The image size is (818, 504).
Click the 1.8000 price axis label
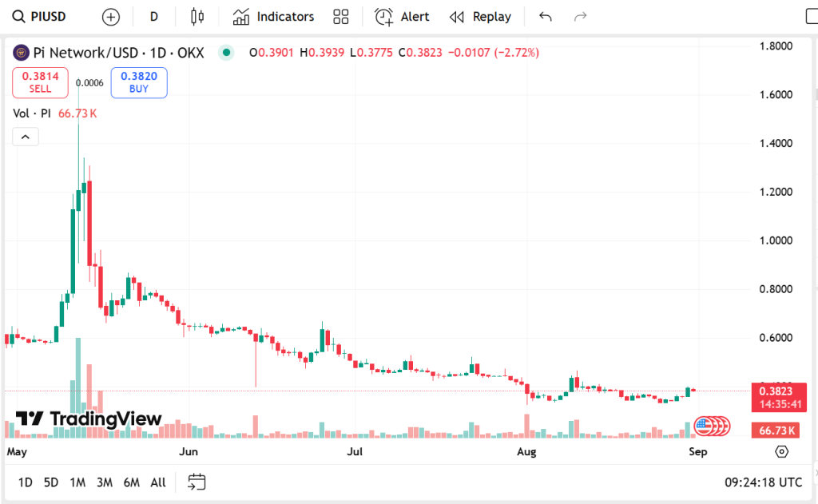click(x=776, y=46)
